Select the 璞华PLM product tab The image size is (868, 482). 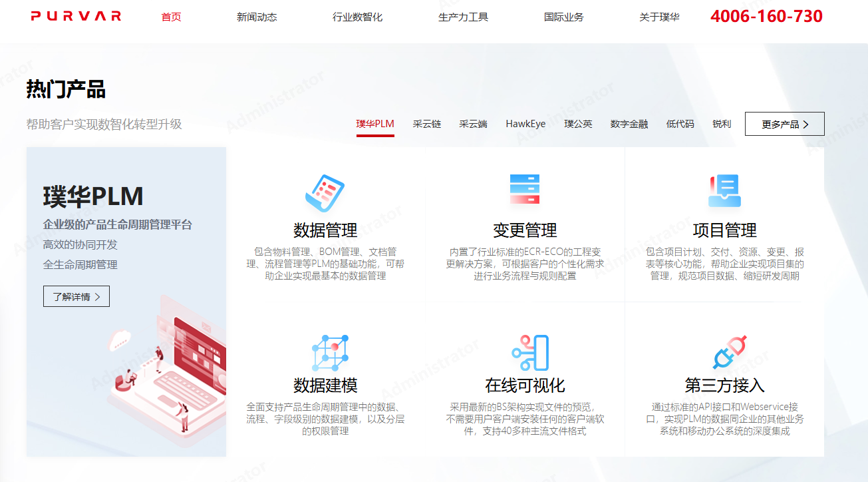point(375,124)
